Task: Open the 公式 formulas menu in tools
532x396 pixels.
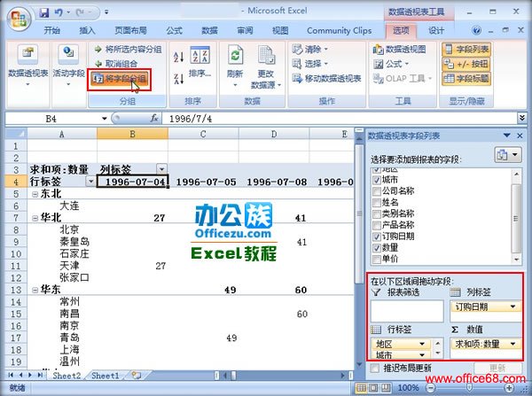Action: [391, 64]
